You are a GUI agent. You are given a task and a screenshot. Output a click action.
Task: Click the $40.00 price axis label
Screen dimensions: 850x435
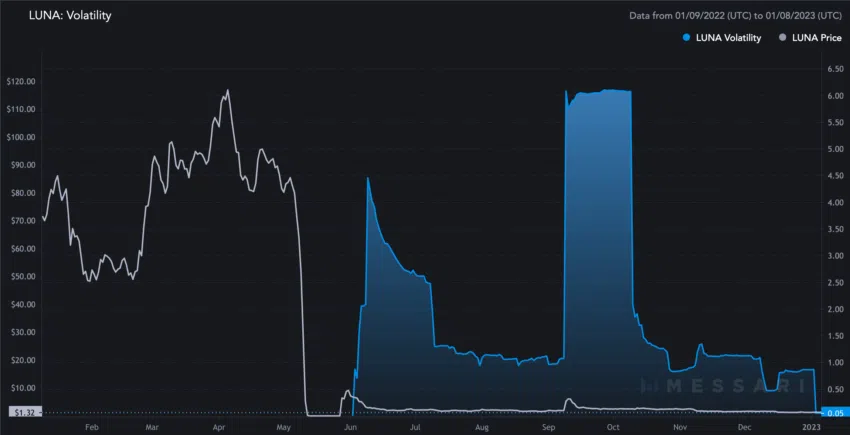(x=22, y=304)
